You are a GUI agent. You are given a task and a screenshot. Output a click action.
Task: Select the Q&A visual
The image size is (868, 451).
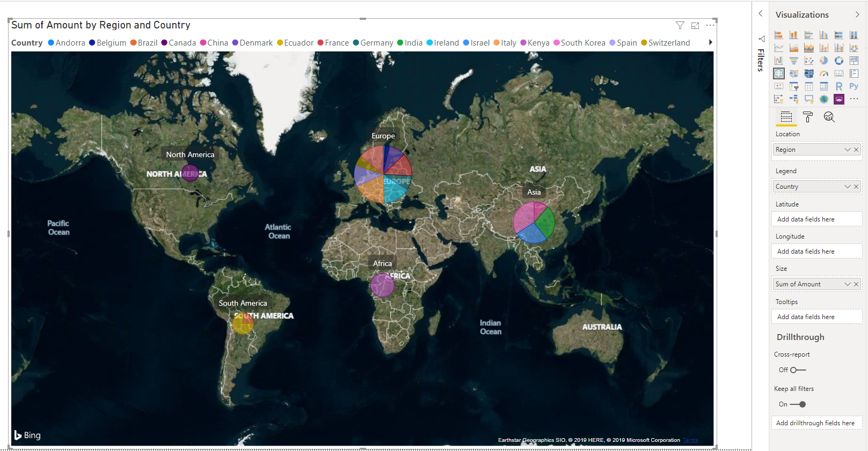(x=809, y=99)
